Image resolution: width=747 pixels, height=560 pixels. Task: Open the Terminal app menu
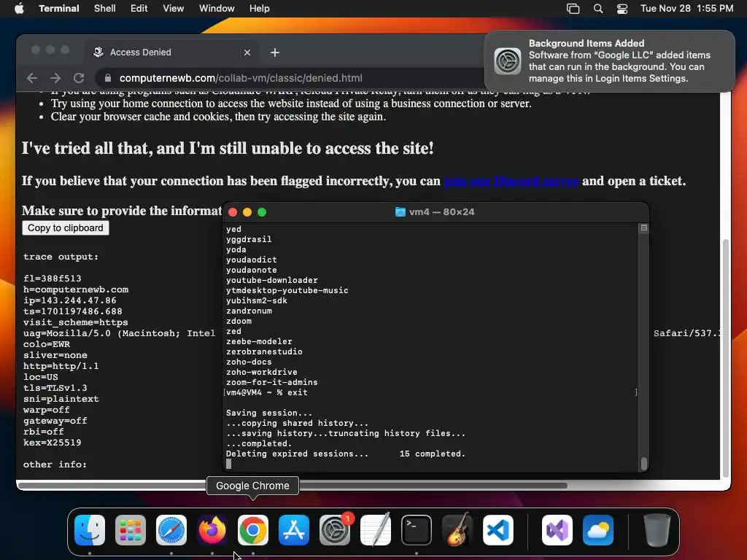pos(58,8)
